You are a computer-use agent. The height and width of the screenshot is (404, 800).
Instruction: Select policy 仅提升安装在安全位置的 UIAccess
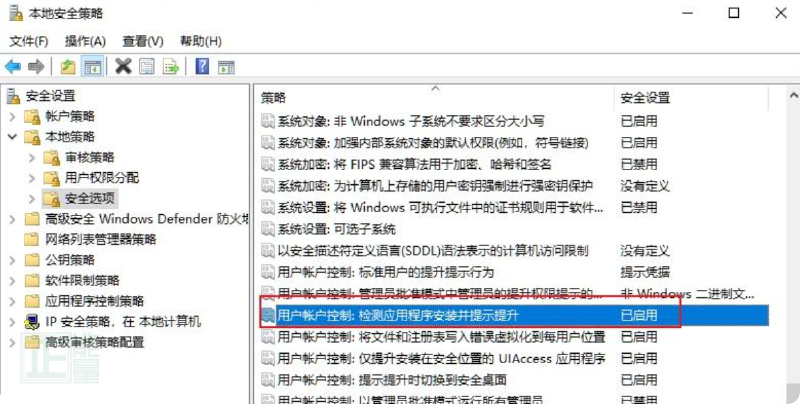[441, 358]
